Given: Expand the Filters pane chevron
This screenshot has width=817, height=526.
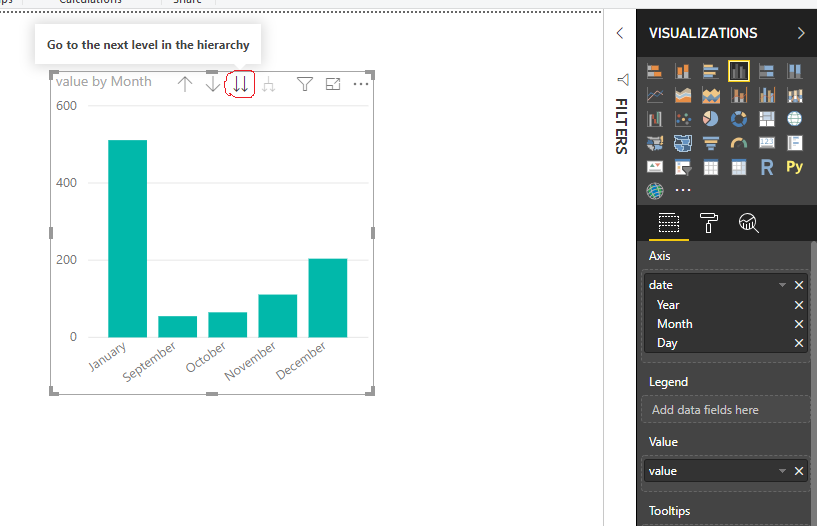Looking at the screenshot, I should 620,33.
